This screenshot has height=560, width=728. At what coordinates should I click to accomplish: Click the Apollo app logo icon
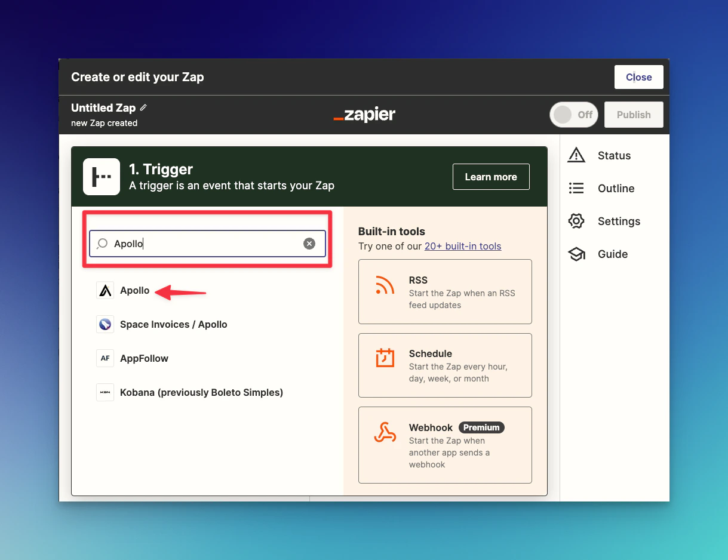click(105, 291)
